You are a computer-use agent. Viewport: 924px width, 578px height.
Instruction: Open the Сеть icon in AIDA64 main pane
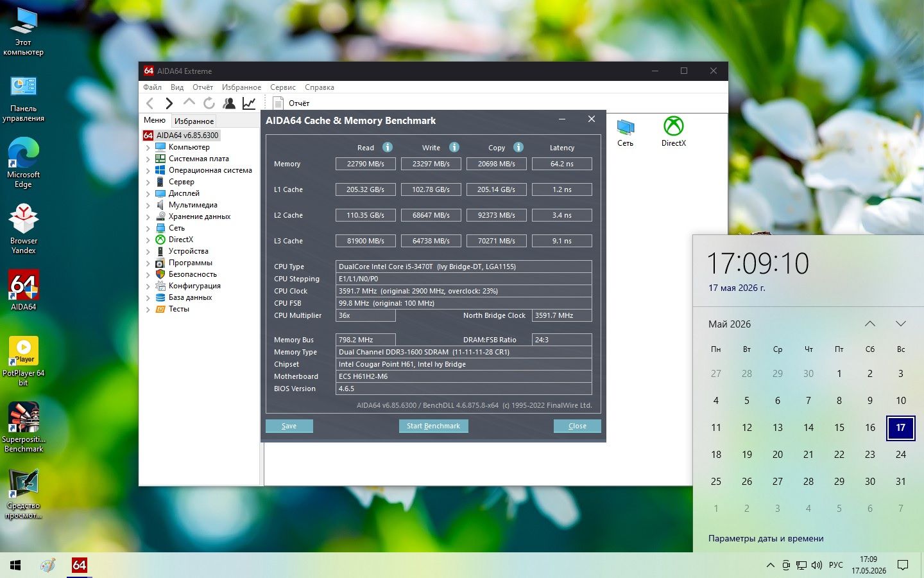625,132
